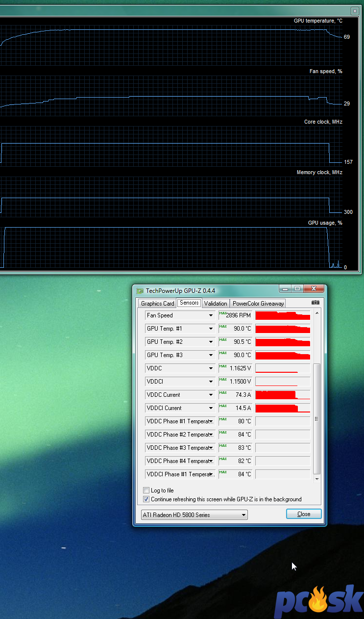The width and height of the screenshot is (364, 619).
Task: Click the Fan Speed red history graph
Action: tap(283, 315)
